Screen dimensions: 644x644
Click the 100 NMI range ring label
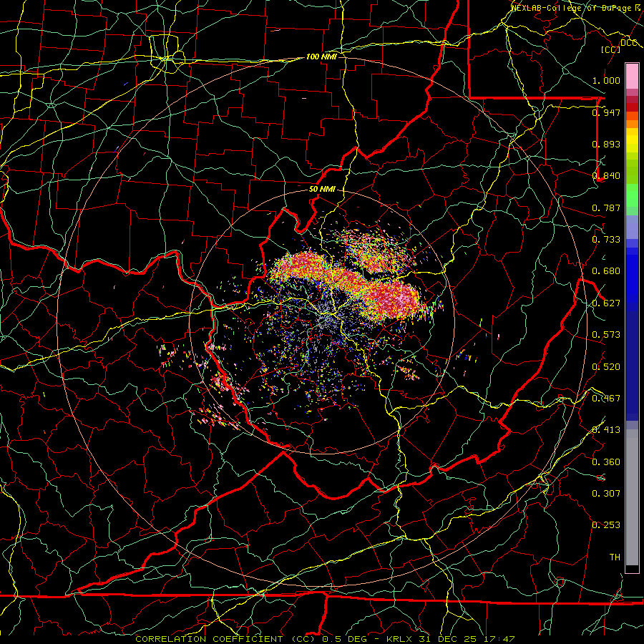coord(321,57)
